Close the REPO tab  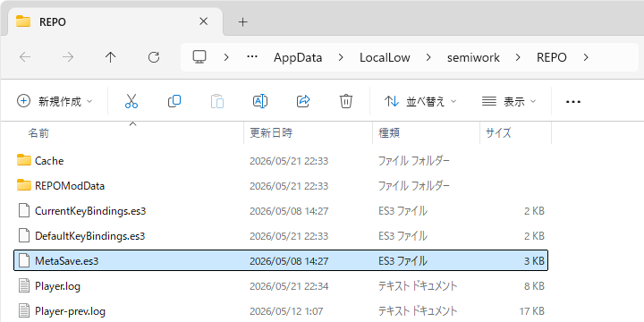tap(203, 21)
